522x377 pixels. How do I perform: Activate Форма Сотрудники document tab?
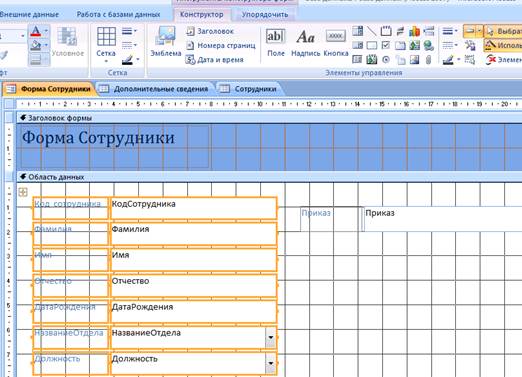(49, 89)
